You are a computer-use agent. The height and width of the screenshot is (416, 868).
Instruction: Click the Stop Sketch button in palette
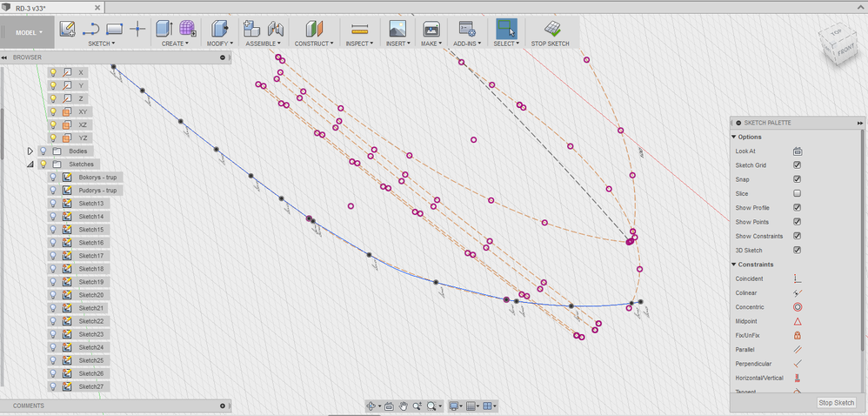click(x=837, y=403)
